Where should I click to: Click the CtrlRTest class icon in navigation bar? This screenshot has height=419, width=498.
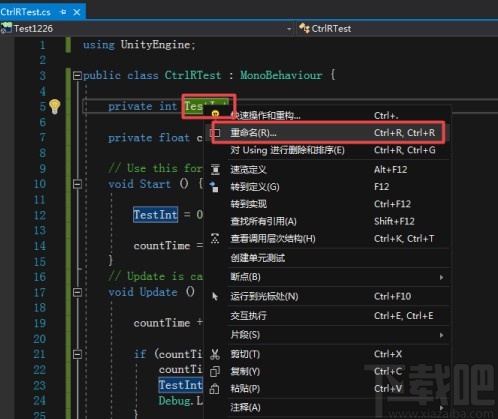point(304,28)
